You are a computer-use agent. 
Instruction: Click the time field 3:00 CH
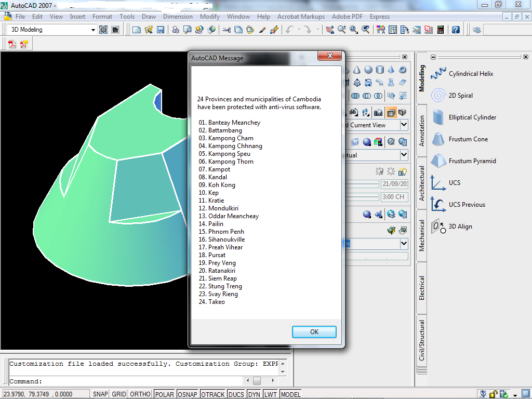point(395,197)
